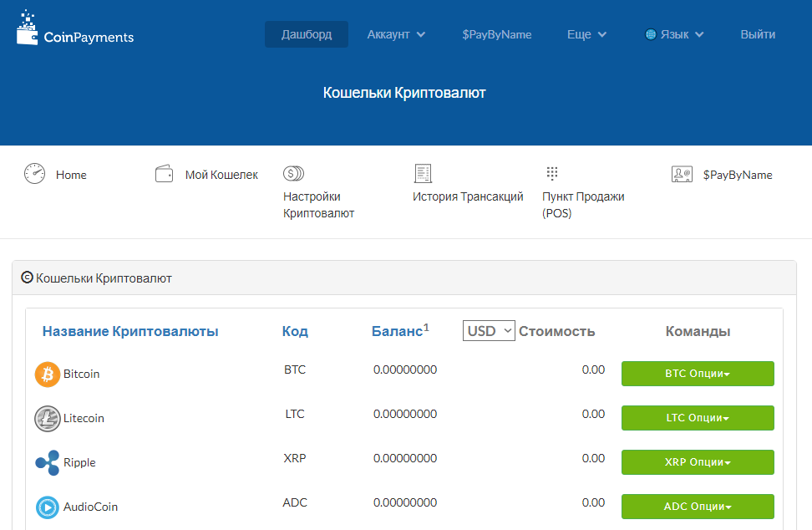Click the Кошельки Криптовалют page title
This screenshot has height=530, width=812.
(x=404, y=93)
